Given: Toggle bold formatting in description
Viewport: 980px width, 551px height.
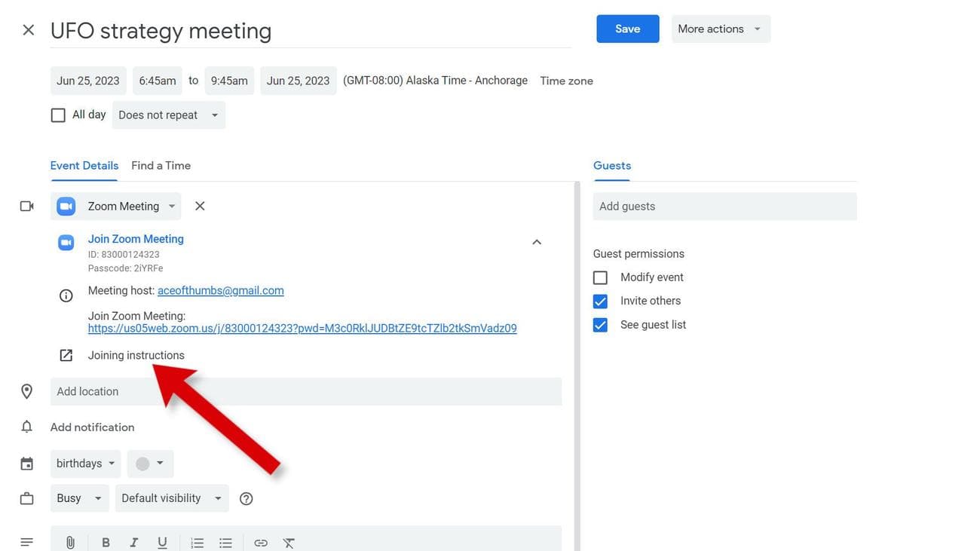Looking at the screenshot, I should (106, 542).
